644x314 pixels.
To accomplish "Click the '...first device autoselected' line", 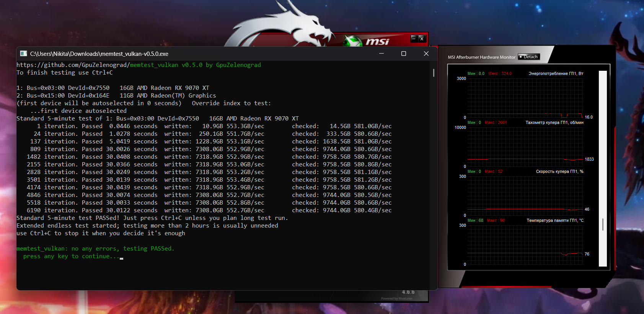I will pyautogui.click(x=78, y=111).
